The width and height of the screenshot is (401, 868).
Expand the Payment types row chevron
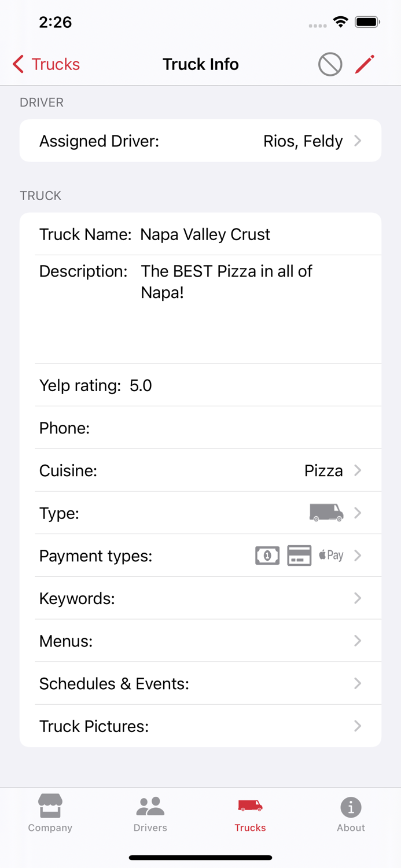pos(358,555)
